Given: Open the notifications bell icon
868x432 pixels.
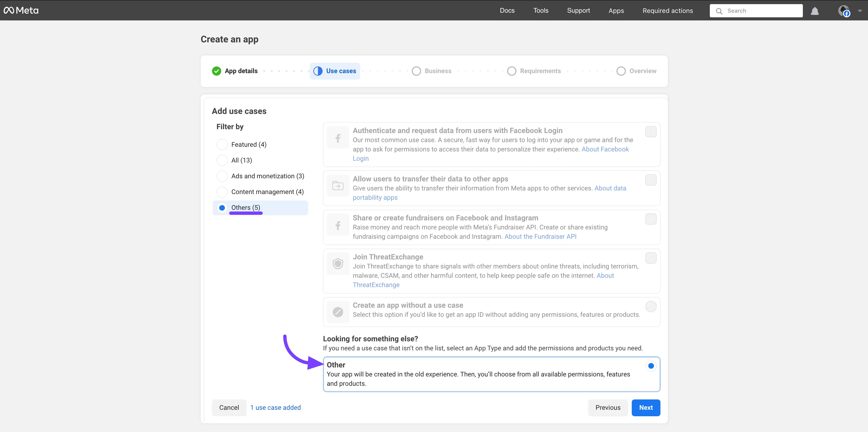Looking at the screenshot, I should point(814,11).
